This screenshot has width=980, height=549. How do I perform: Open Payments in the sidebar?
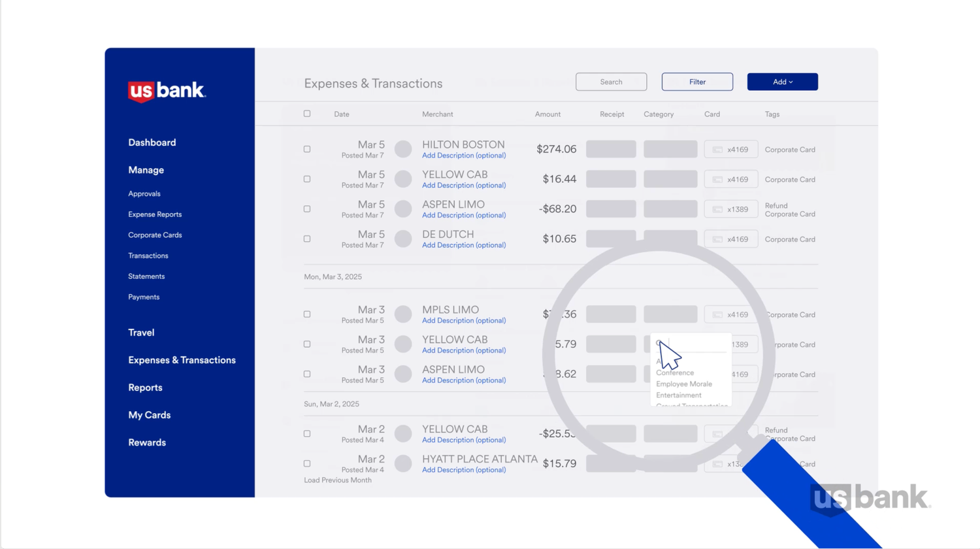pos(144,297)
